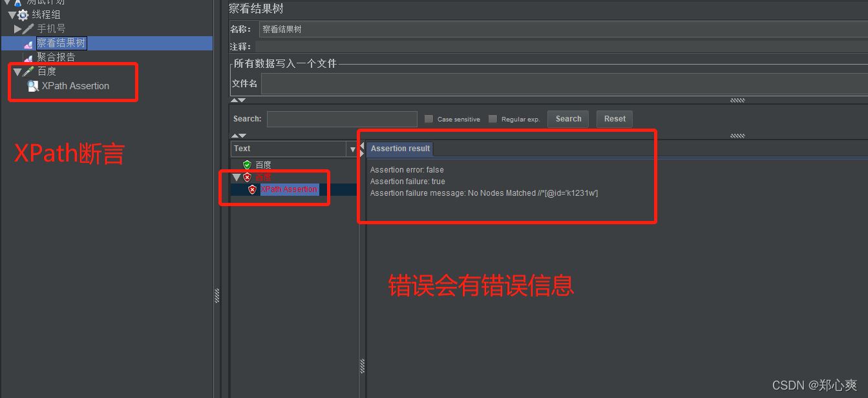Click the 察看结果树 listener icon in tree
Image resolution: width=868 pixels, height=398 pixels.
[28, 43]
